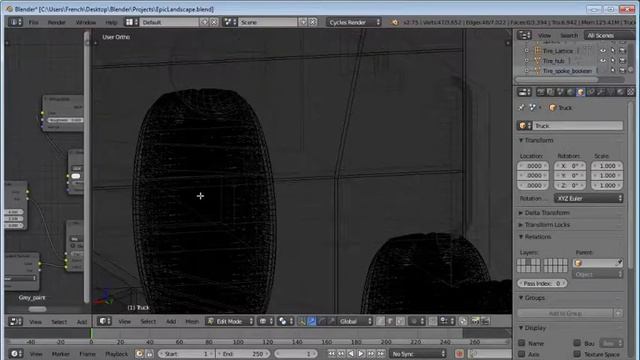This screenshot has width=640, height=360.
Task: Expand the Transform Locks panel
Action: pyautogui.click(x=547, y=224)
